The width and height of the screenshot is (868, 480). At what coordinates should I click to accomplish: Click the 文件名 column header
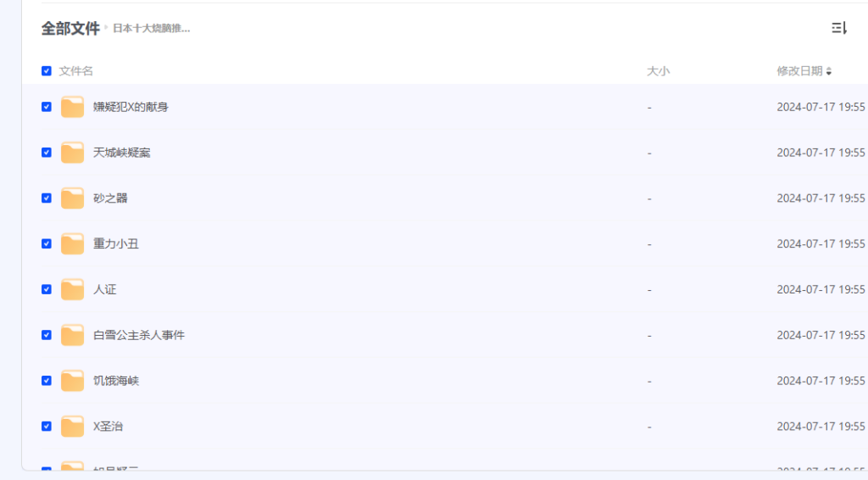click(x=75, y=71)
